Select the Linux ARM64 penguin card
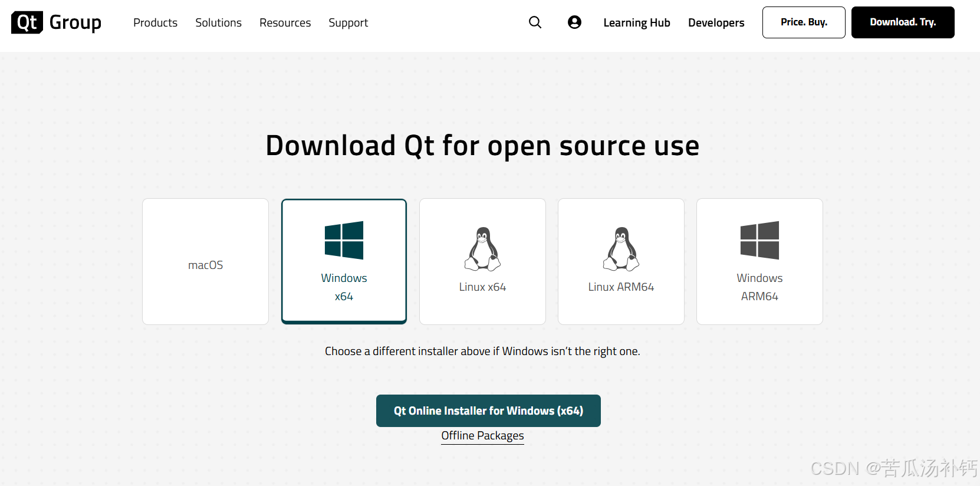980x486 pixels. pyautogui.click(x=621, y=261)
